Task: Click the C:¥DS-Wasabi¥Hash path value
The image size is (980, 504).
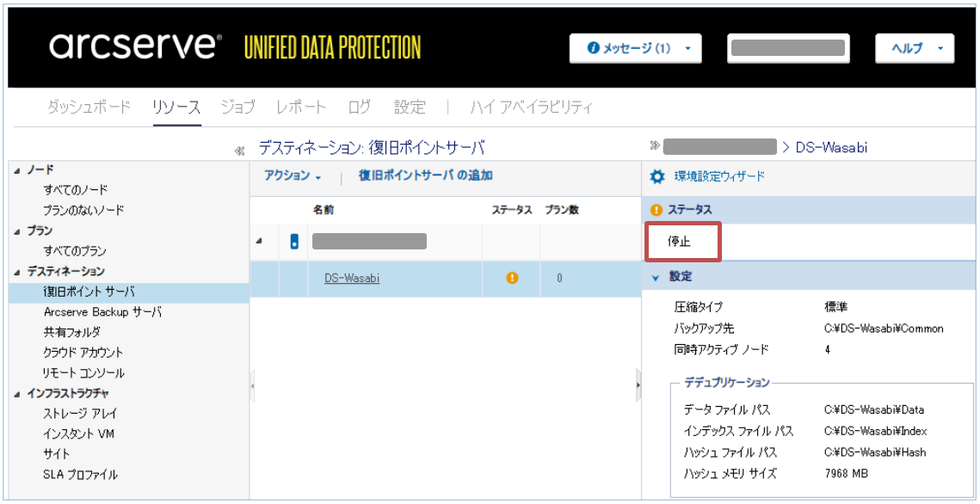Action: coord(875,452)
